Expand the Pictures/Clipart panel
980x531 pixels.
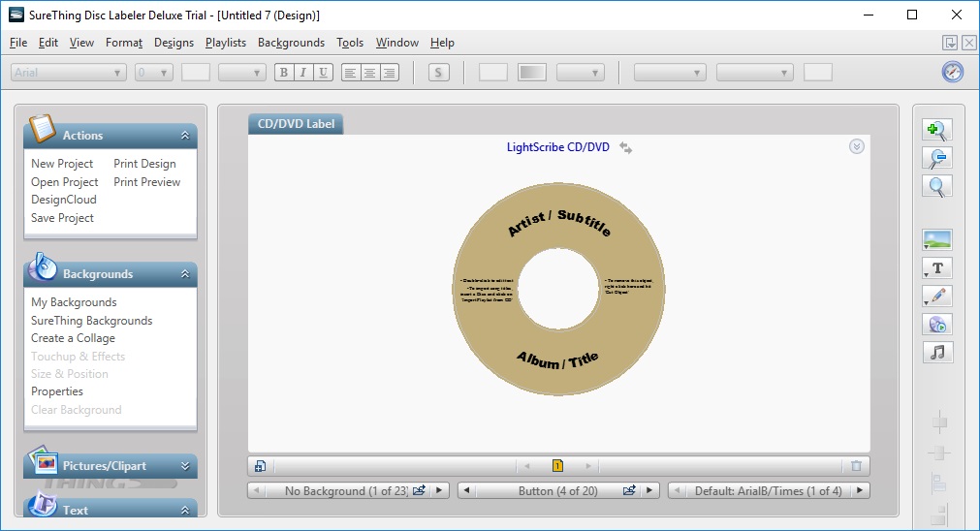[185, 465]
